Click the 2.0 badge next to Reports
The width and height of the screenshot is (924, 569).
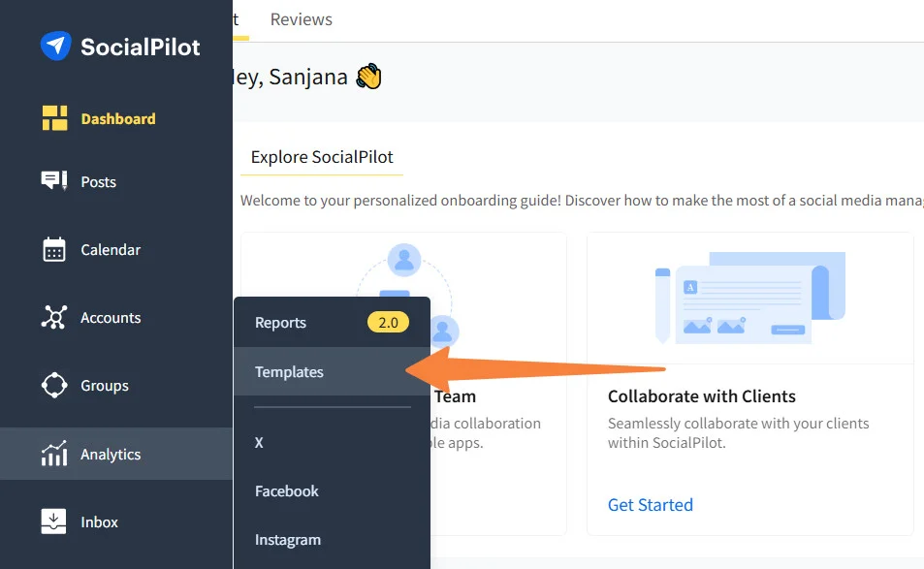pyautogui.click(x=388, y=322)
